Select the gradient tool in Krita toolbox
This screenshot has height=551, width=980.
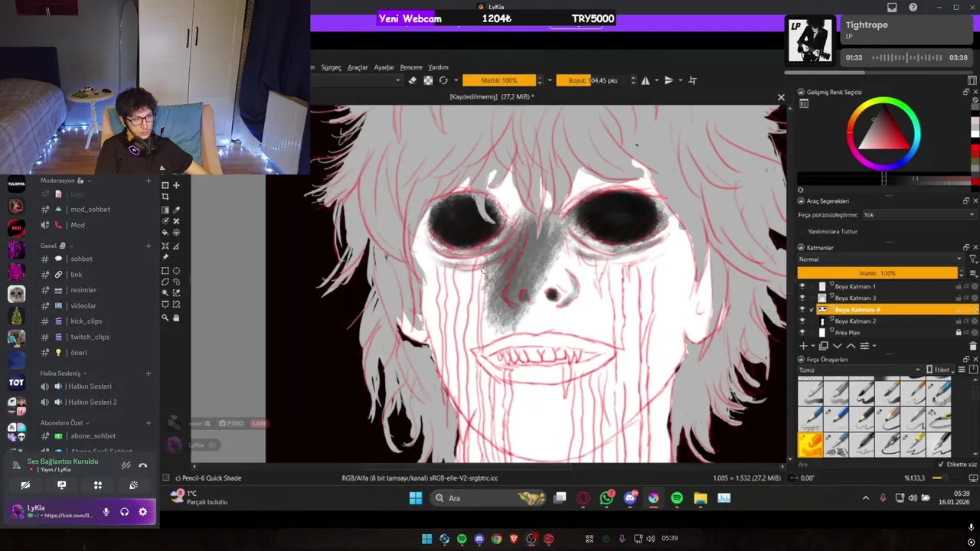165,210
